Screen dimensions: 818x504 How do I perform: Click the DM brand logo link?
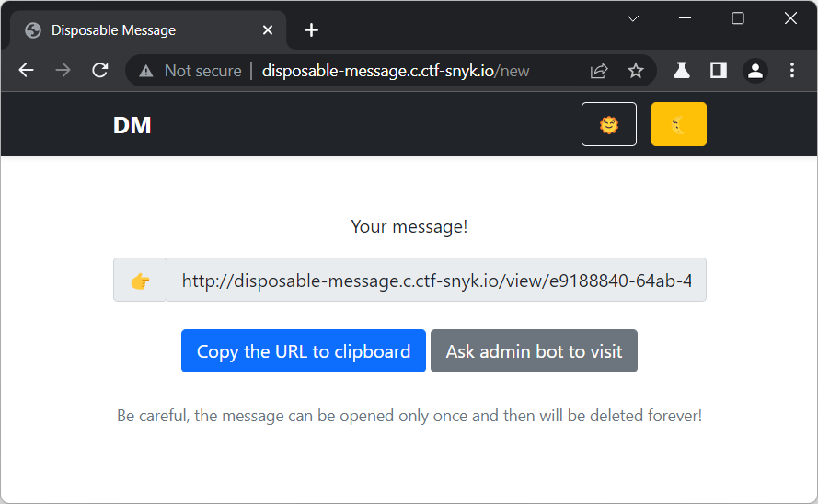point(132,125)
